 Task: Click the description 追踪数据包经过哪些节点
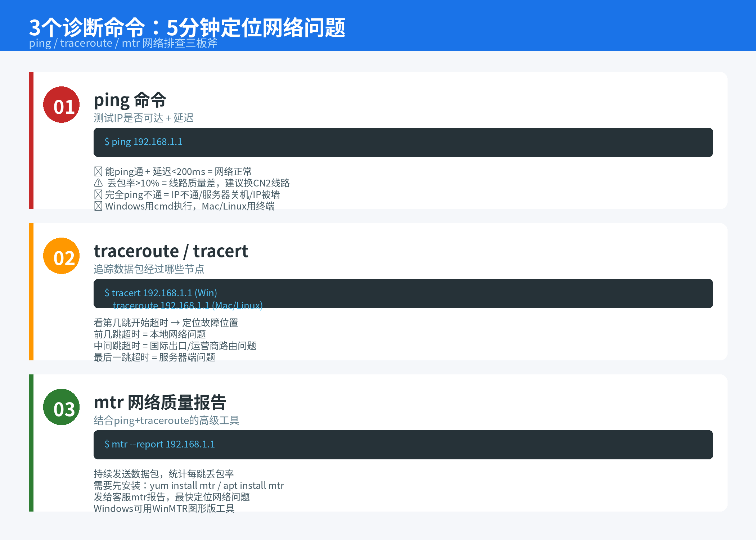(149, 269)
